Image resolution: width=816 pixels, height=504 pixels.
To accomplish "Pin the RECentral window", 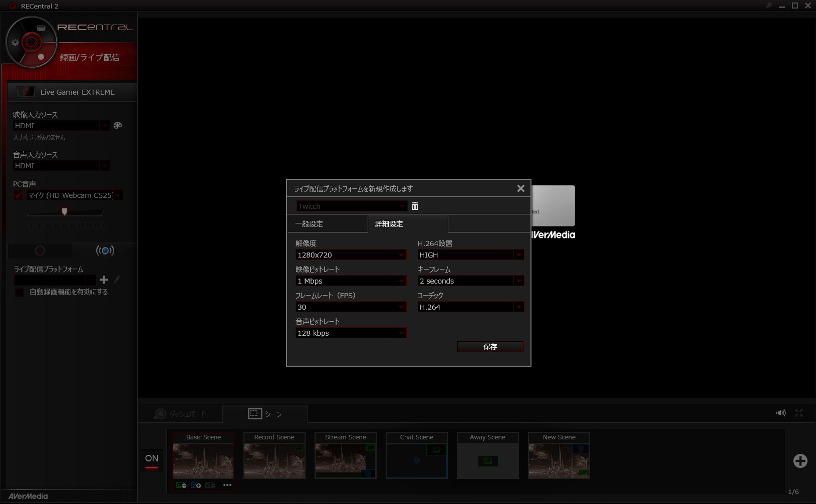I will coord(769,6).
